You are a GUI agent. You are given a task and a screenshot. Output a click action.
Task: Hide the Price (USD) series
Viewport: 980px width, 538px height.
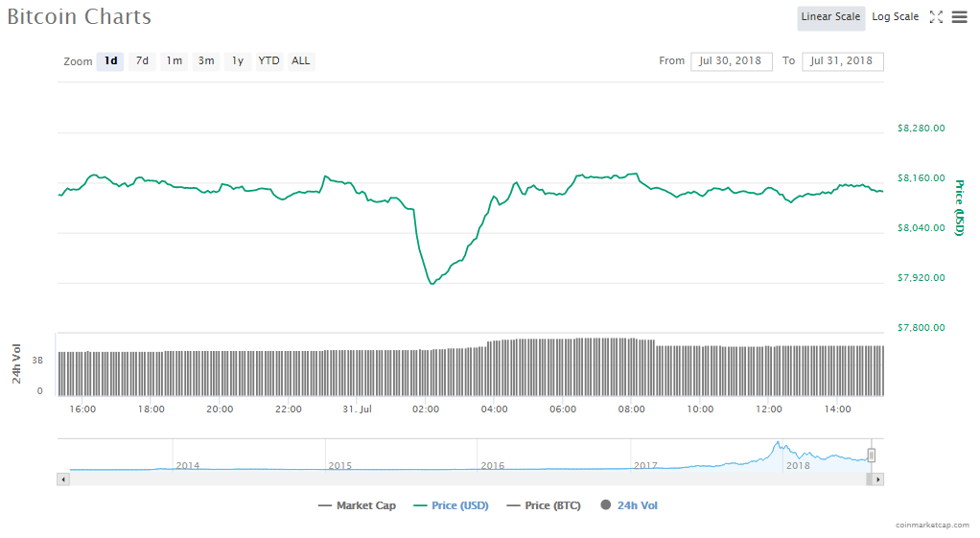click(451, 505)
